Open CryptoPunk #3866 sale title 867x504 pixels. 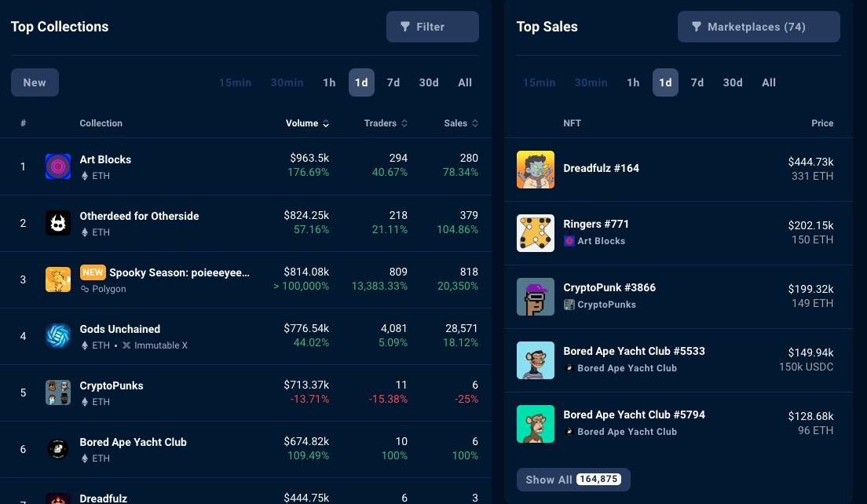click(609, 287)
